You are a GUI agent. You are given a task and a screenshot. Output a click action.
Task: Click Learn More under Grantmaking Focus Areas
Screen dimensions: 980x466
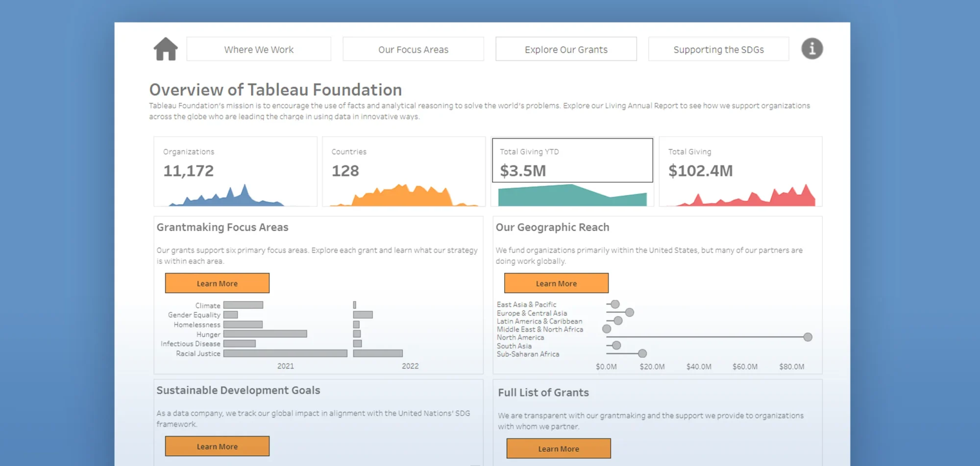[x=217, y=283]
